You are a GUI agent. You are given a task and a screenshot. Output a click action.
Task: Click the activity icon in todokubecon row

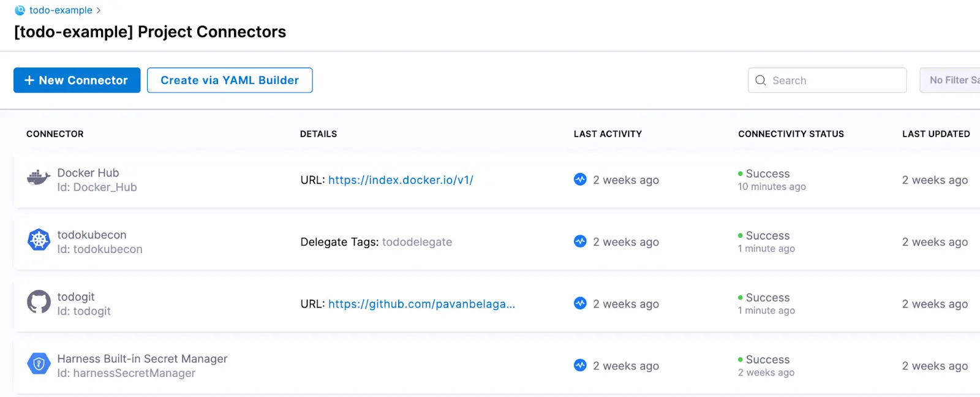coord(580,241)
